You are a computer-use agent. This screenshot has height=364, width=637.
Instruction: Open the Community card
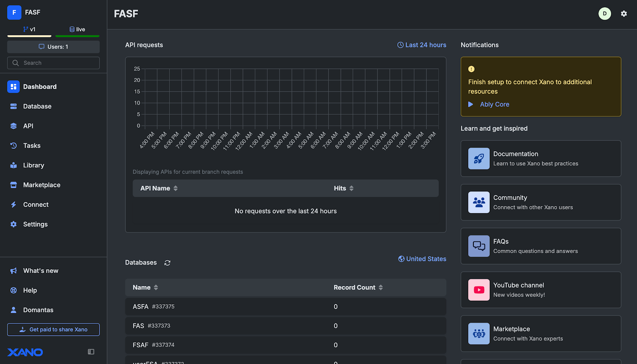pyautogui.click(x=541, y=202)
